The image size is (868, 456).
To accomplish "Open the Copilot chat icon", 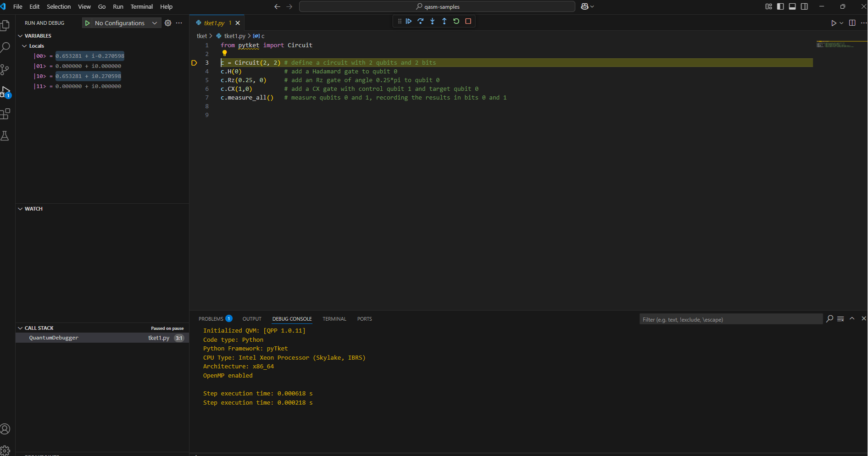I will coord(584,6).
